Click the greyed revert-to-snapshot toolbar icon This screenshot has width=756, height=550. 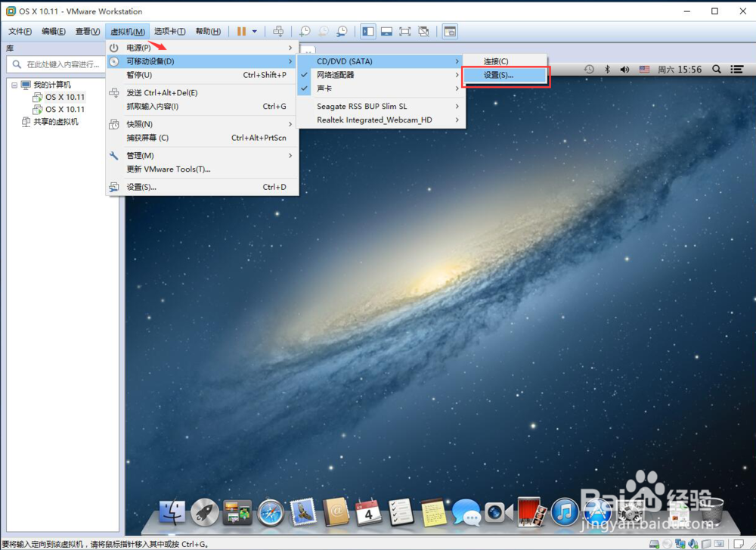(x=323, y=31)
